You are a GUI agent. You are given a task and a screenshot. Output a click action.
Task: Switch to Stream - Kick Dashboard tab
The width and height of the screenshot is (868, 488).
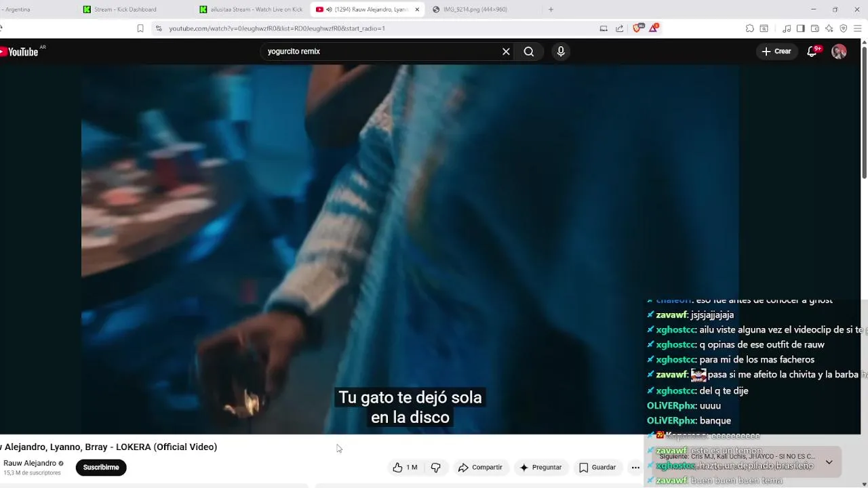125,9
